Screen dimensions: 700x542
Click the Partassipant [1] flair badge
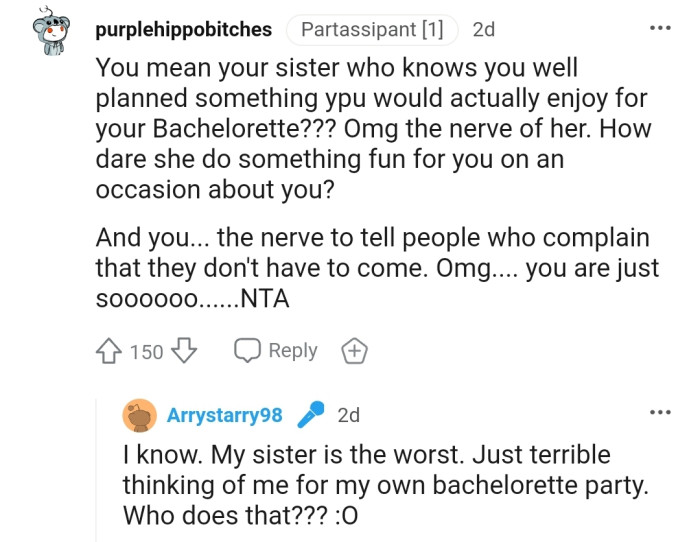click(372, 29)
